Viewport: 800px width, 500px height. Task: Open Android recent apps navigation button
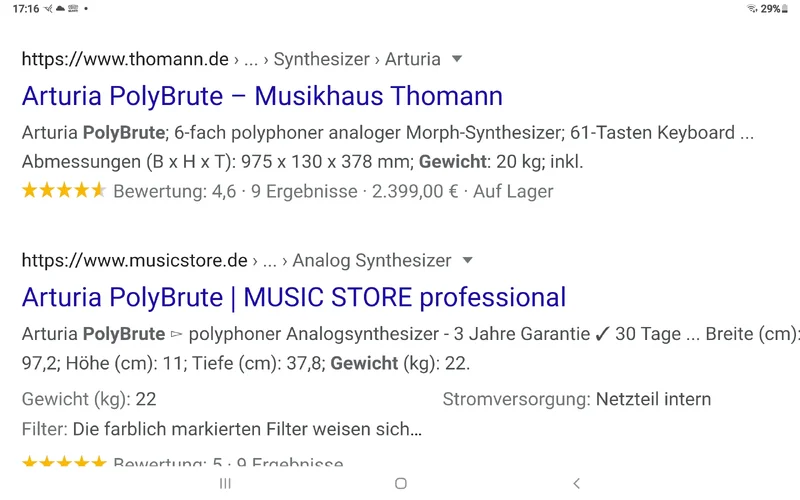point(225,483)
